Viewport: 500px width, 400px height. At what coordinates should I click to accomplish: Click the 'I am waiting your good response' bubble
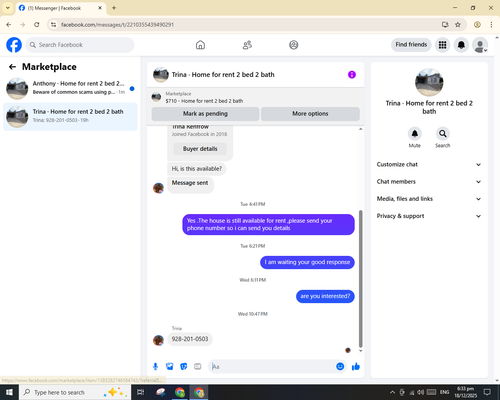pos(307,262)
